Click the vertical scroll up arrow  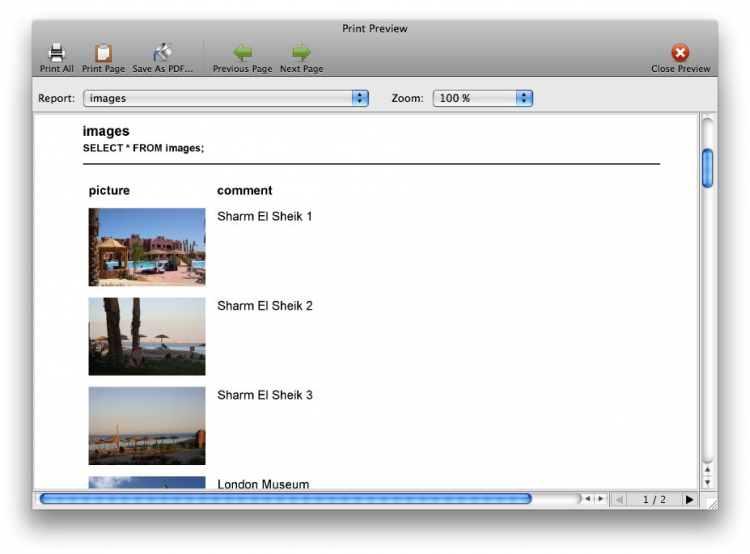[707, 470]
